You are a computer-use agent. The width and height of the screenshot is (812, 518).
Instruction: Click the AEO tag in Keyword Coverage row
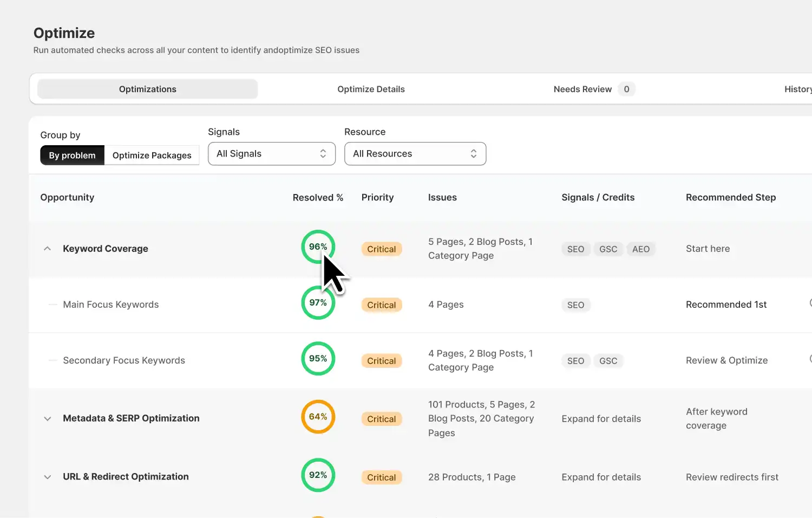[x=641, y=249]
